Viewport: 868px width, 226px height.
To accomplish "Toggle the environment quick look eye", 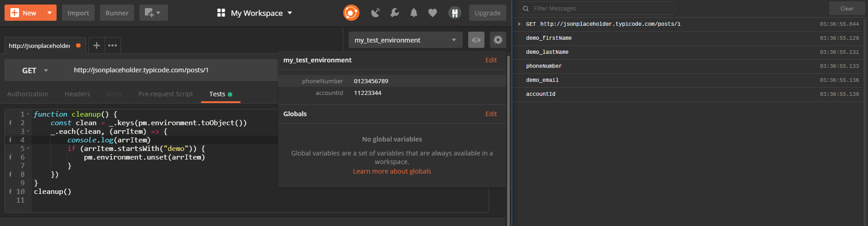I will [x=476, y=40].
